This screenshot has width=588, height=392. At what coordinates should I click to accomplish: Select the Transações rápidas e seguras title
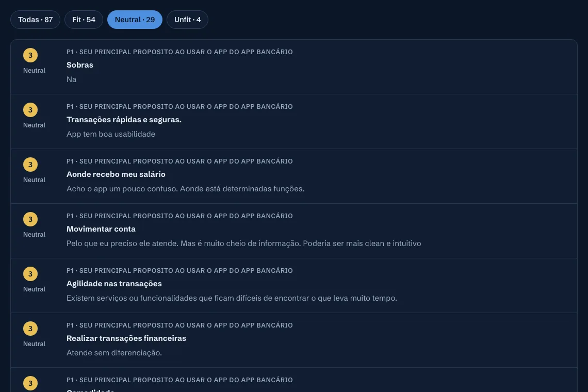pyautogui.click(x=124, y=120)
